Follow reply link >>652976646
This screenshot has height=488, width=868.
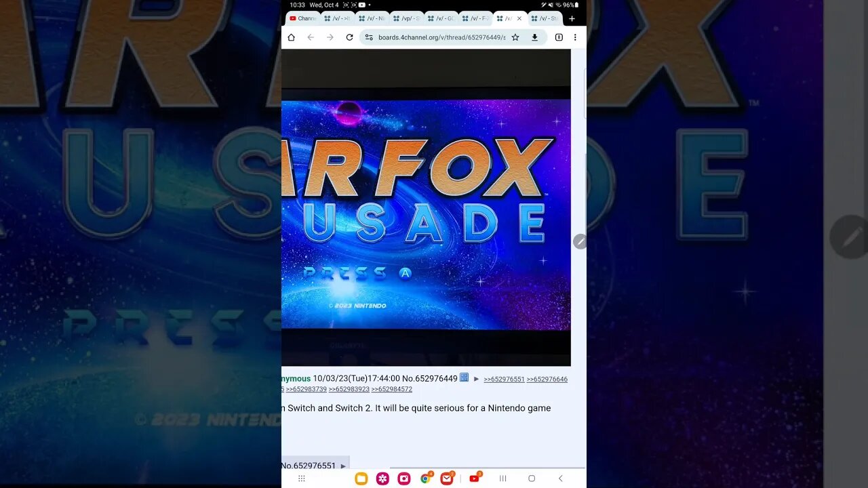click(x=547, y=380)
